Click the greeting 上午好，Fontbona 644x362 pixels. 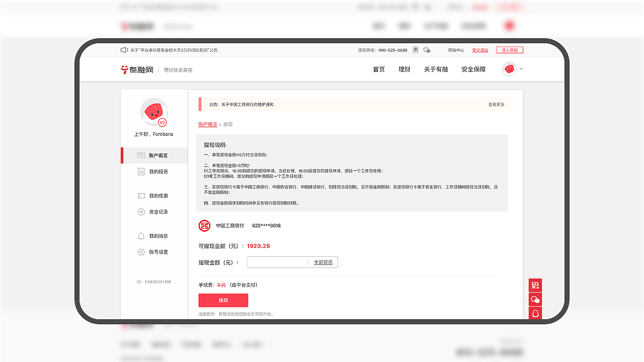153,134
